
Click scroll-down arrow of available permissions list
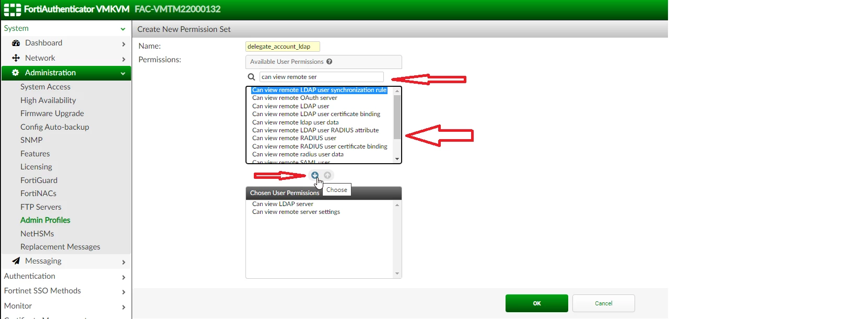pos(397,159)
